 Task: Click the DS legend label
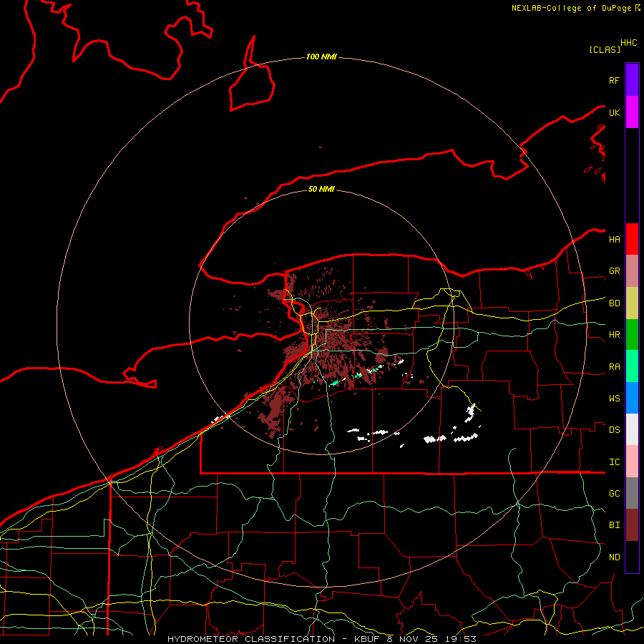point(614,430)
